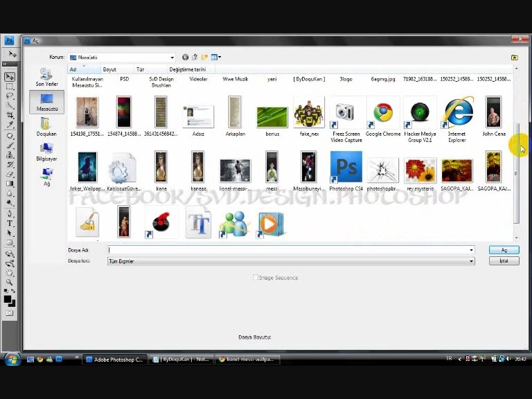Expand the Konum location dropdown
The height and width of the screenshot is (399, 532).
point(172,57)
